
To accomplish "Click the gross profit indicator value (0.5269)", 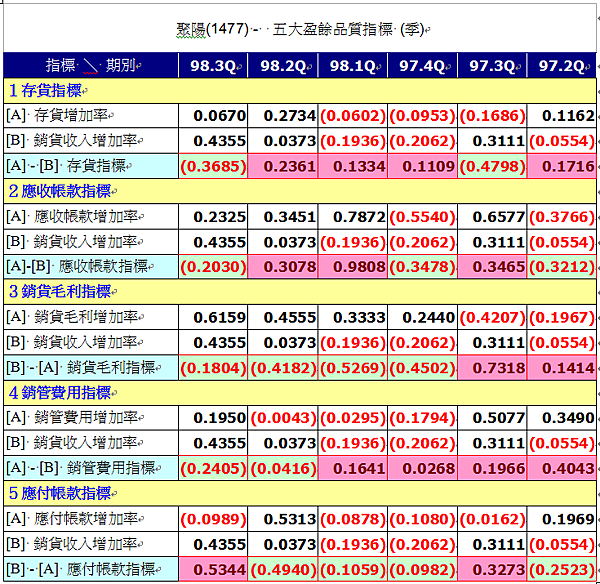I will click(352, 368).
